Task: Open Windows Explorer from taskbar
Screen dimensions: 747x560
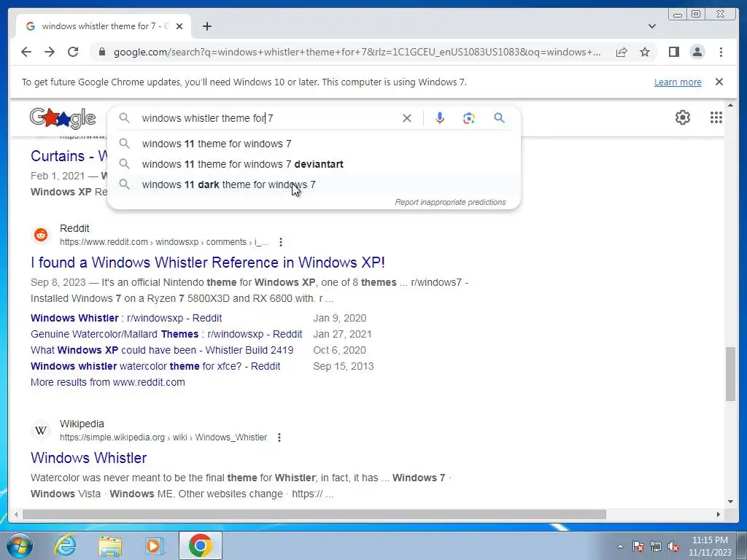Action: [110, 545]
